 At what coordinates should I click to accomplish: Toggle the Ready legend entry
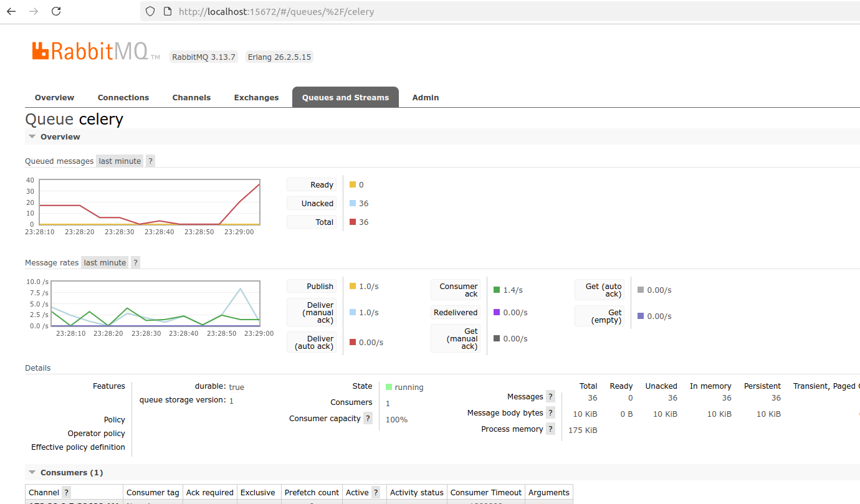[x=312, y=184]
